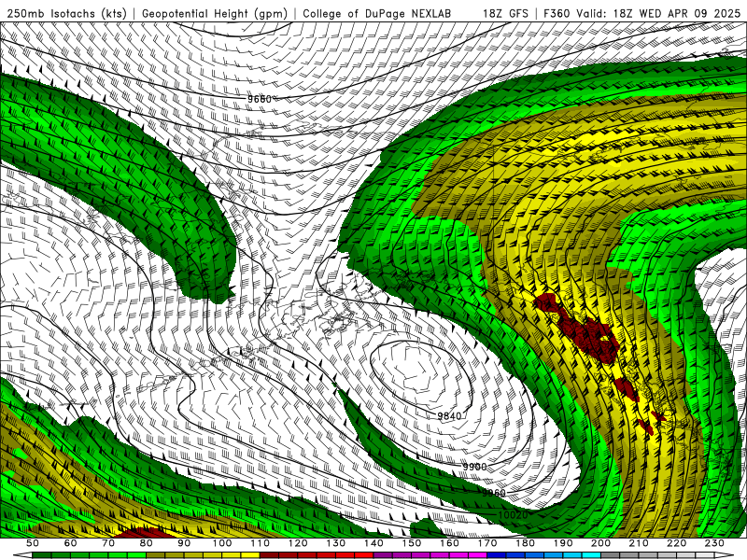Click the dark red swatch just after 110
Image resolution: width=747 pixels, height=560 pixels.
coord(270,555)
